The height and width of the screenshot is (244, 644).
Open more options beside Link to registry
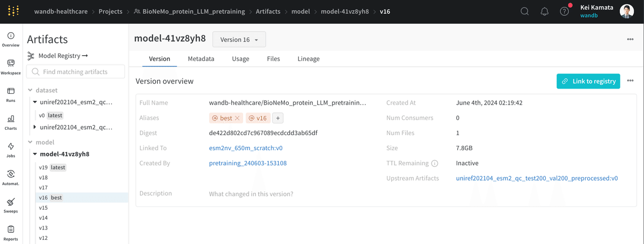(630, 81)
